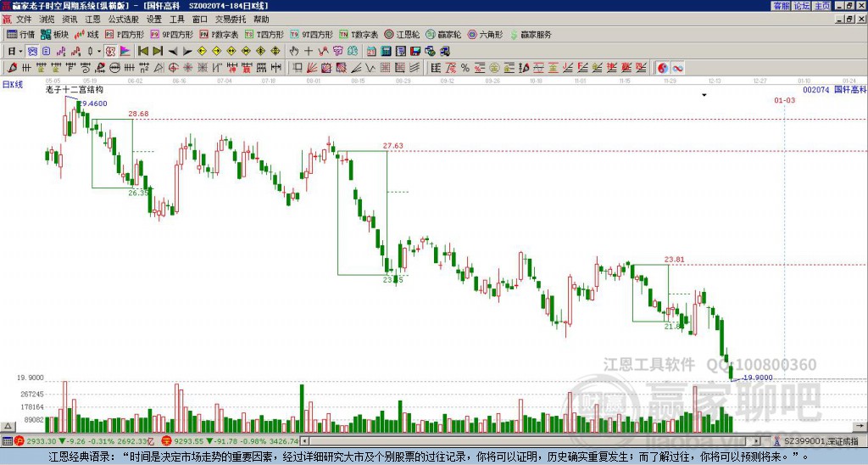Click the 002074 国轩高科 stock label
The width and height of the screenshot is (868, 465).
point(834,89)
